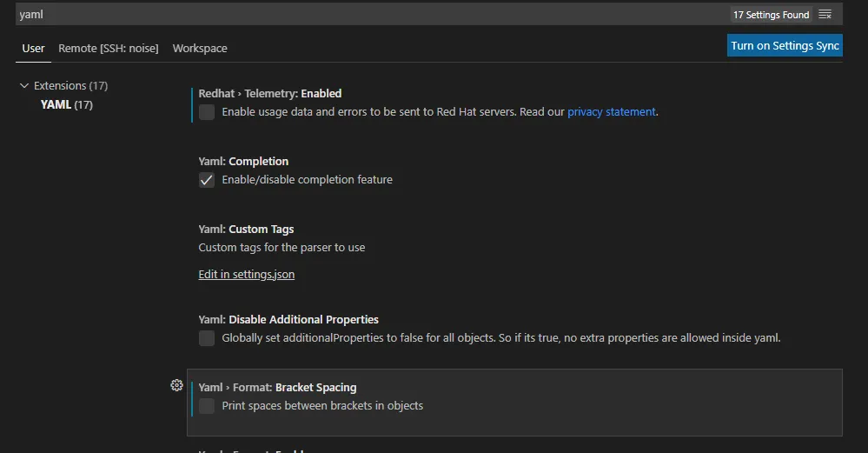Image resolution: width=868 pixels, height=453 pixels.
Task: Click the 17 Settings Found badge
Action: click(x=771, y=15)
